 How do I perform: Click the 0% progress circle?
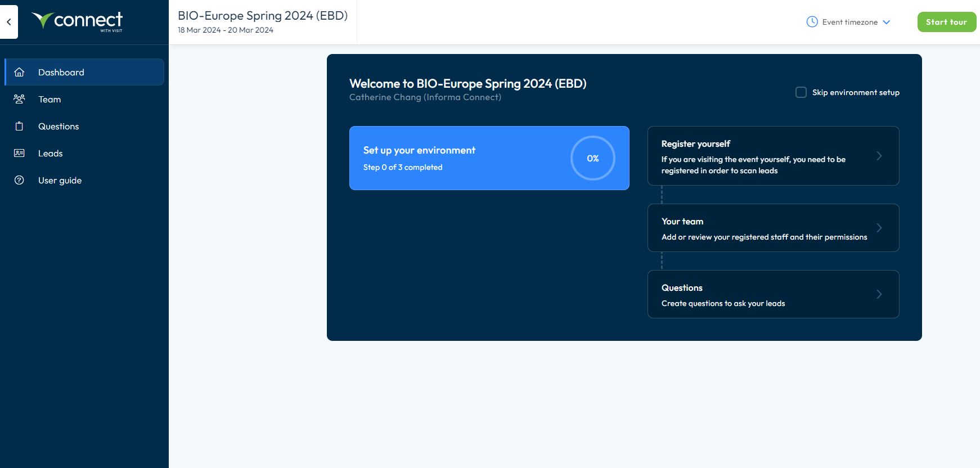[592, 158]
